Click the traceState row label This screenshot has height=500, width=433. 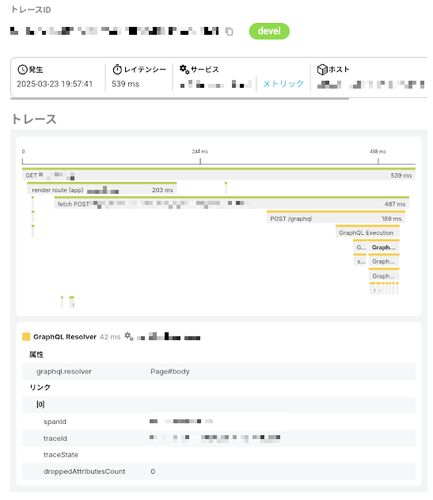click(x=61, y=455)
